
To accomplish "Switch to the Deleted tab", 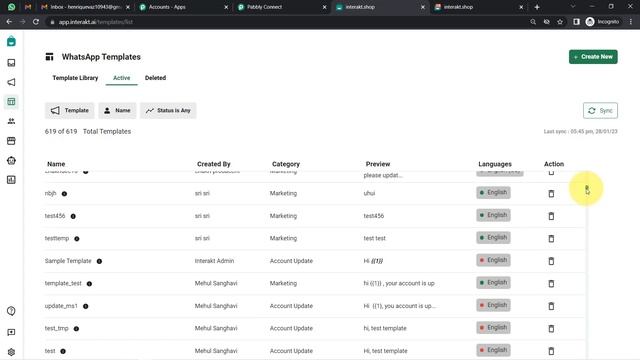I will (x=156, y=78).
